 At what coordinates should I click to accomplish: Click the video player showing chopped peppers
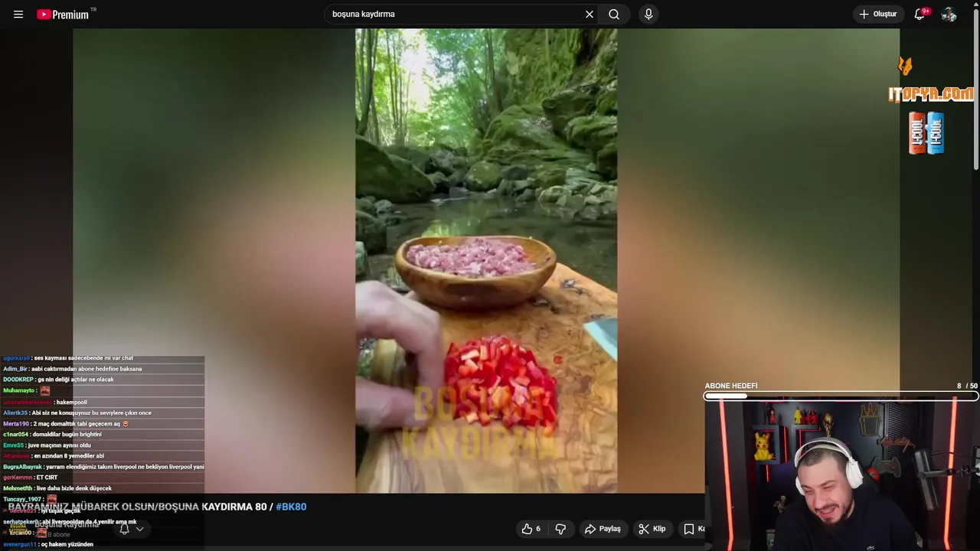coord(486,261)
